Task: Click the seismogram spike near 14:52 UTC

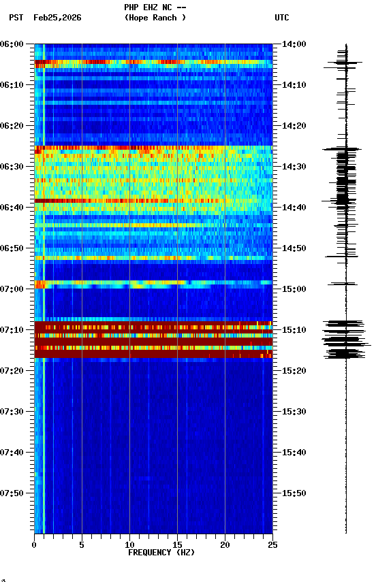Action: [x=341, y=257]
